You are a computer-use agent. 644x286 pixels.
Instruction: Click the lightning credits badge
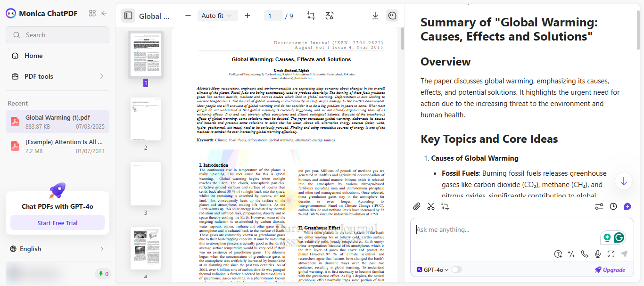103,274
